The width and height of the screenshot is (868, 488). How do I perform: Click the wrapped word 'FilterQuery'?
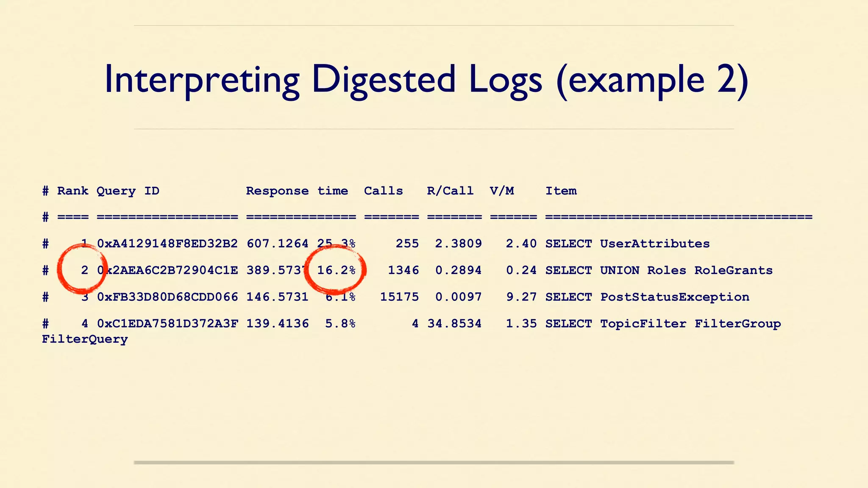pos(85,340)
